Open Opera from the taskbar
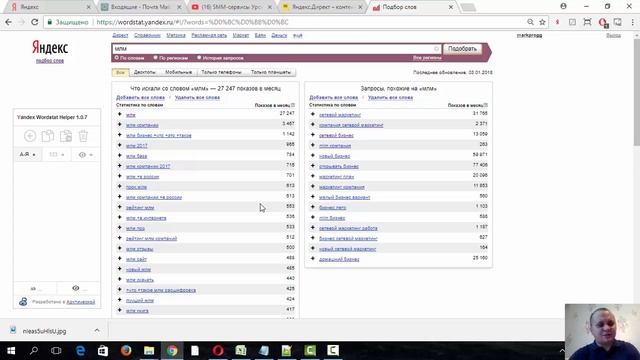 tap(218, 351)
